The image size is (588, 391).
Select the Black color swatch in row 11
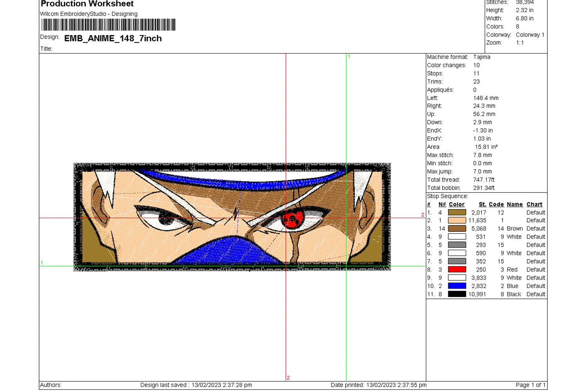(457, 294)
